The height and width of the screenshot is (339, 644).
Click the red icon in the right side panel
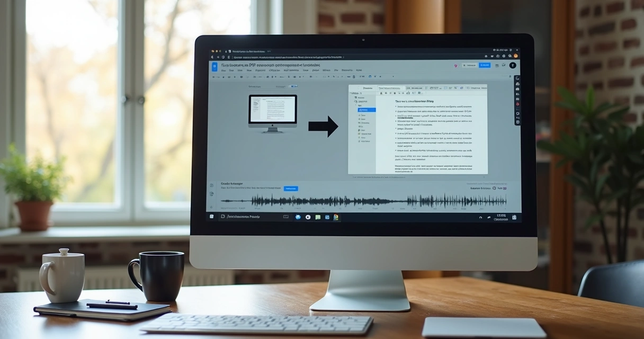pyautogui.click(x=517, y=104)
